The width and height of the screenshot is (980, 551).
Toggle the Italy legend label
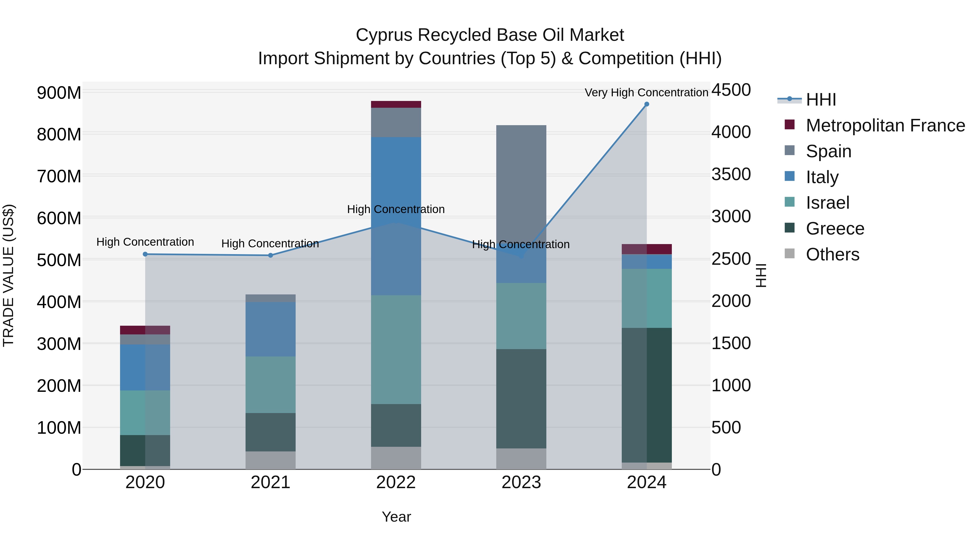822,177
